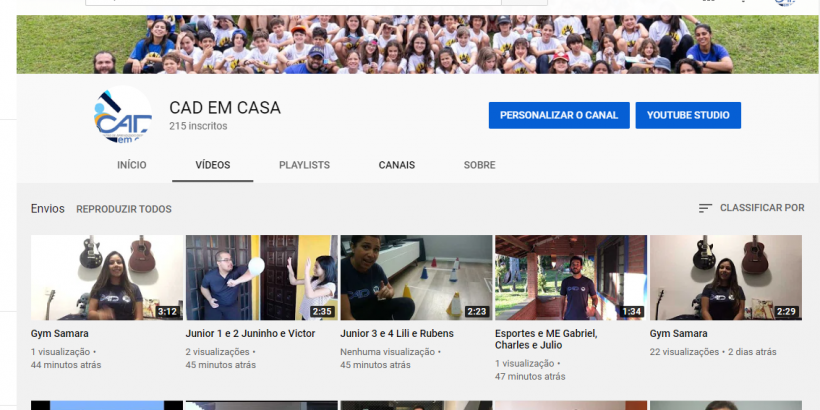Open the Playlists tab
Viewport: 820px width, 410px height.
[x=304, y=165]
